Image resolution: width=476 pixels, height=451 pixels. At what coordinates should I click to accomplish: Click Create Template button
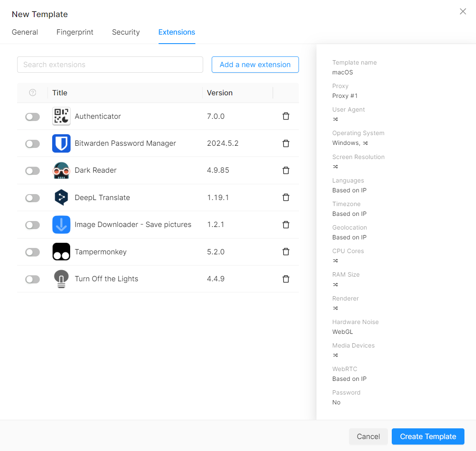click(x=428, y=436)
